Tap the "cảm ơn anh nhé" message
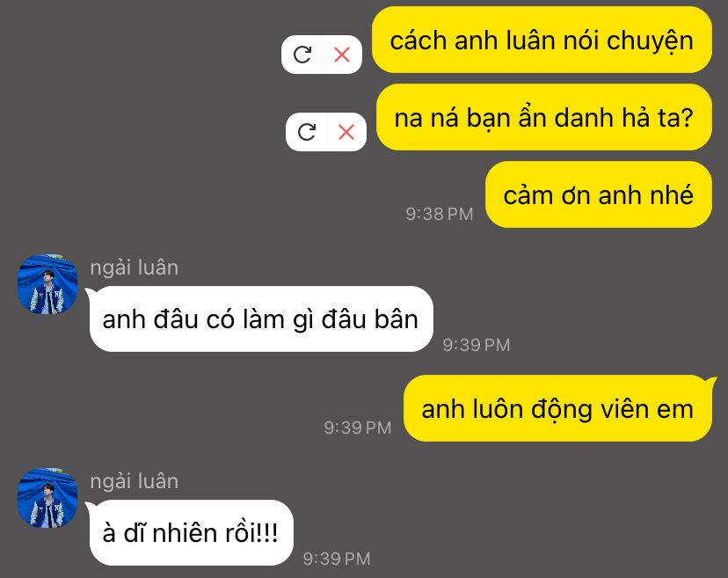Screen dimensions: 728x578 click(599, 194)
